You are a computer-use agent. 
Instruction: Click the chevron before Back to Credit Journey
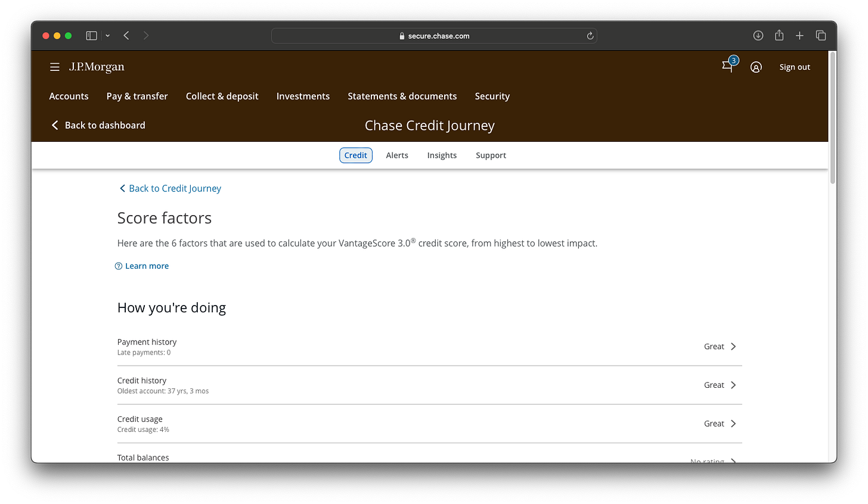click(122, 188)
